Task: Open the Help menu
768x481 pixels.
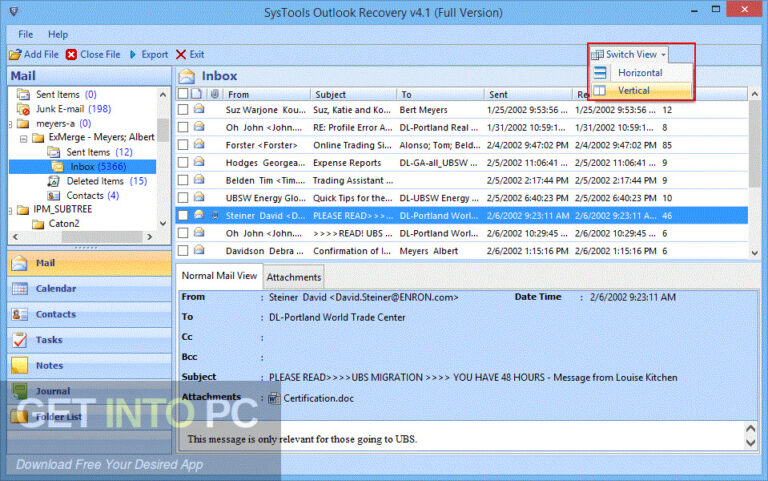Action: 58,34
